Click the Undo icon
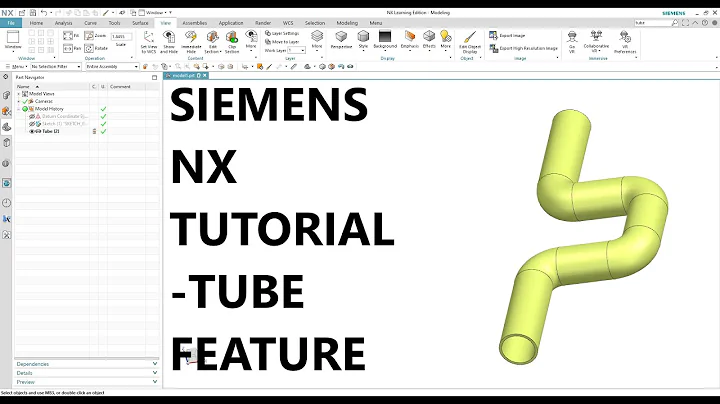The width and height of the screenshot is (720, 404). point(44,13)
